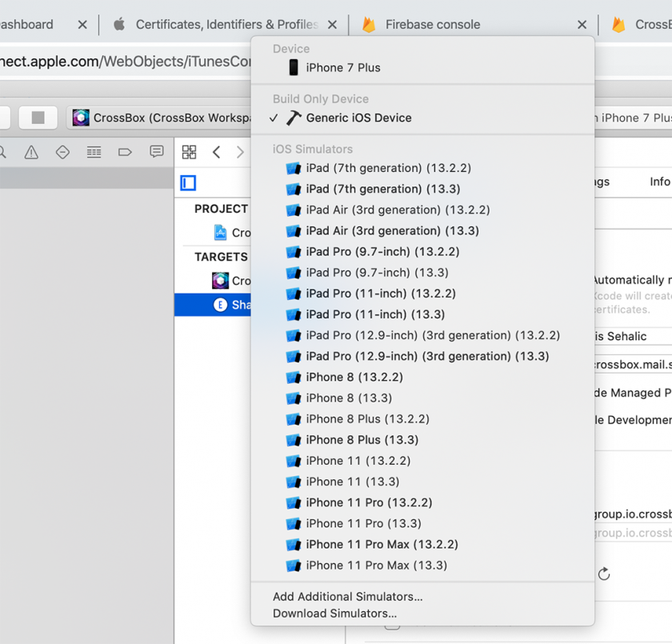Open the Report navigator speech bubble icon
The height and width of the screenshot is (644, 672).
pyautogui.click(x=157, y=152)
